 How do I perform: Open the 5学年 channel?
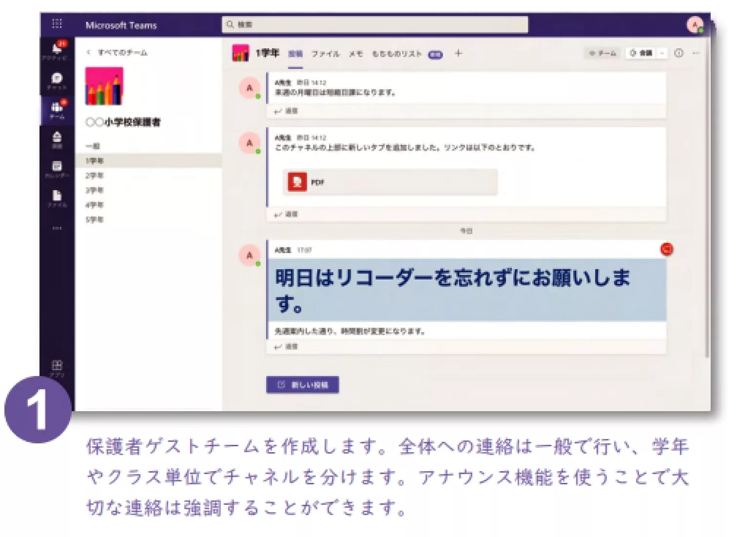click(x=95, y=219)
